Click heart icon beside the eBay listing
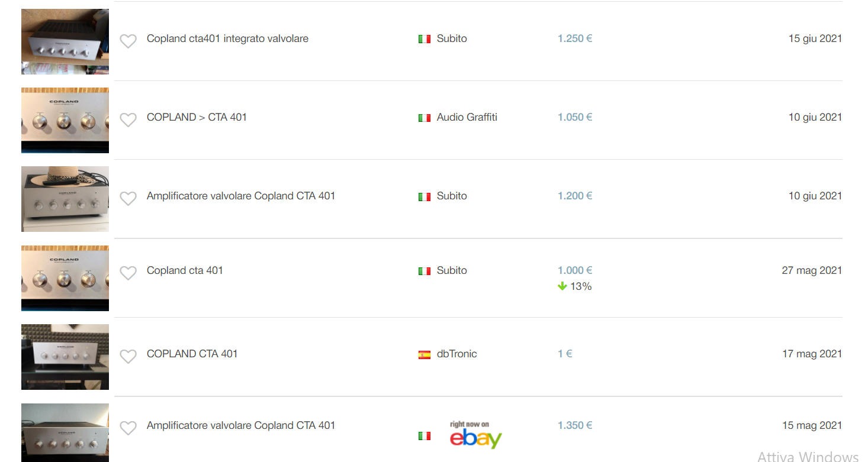868x462 pixels. click(128, 428)
